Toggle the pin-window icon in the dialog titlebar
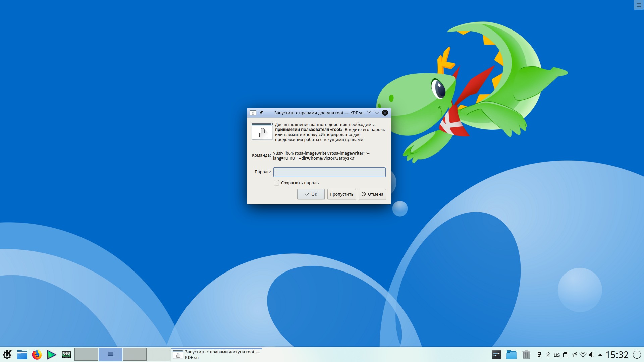Screen dimensions: 644x362 (261, 113)
